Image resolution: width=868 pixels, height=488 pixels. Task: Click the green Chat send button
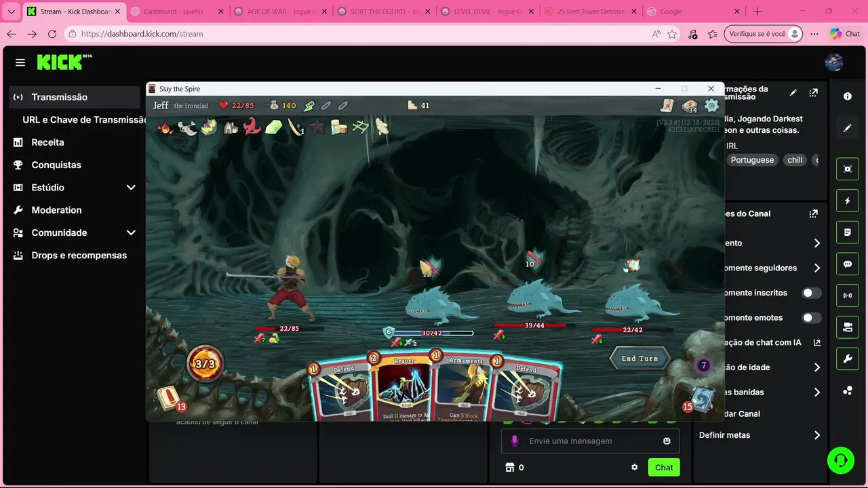[x=664, y=467]
